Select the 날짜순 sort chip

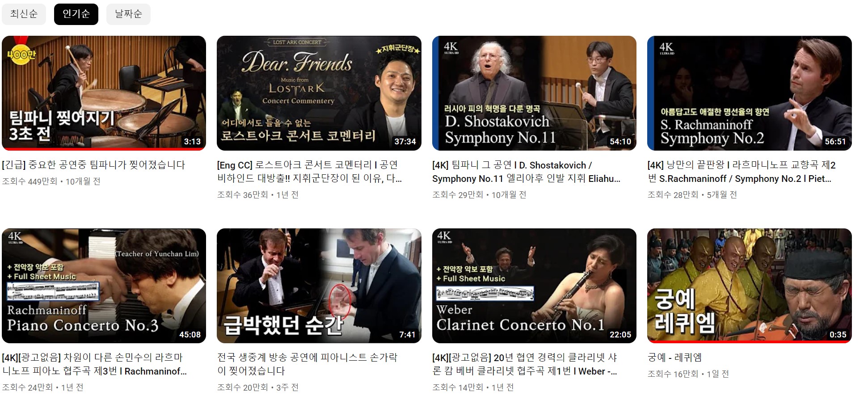tap(128, 14)
